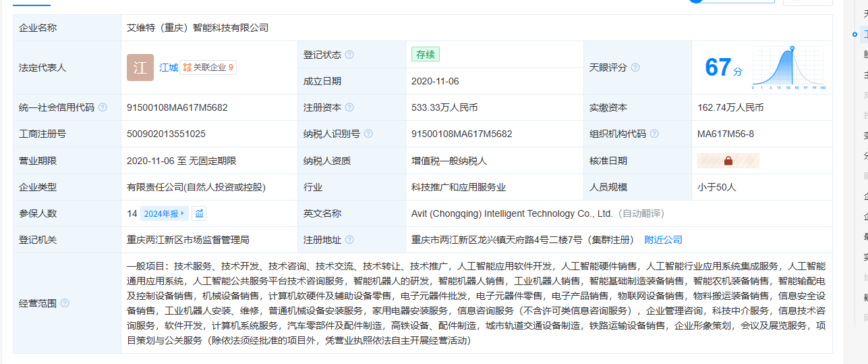Click the establishment date 2020-11-06
Viewport: 868px width, 364px height.
point(435,81)
